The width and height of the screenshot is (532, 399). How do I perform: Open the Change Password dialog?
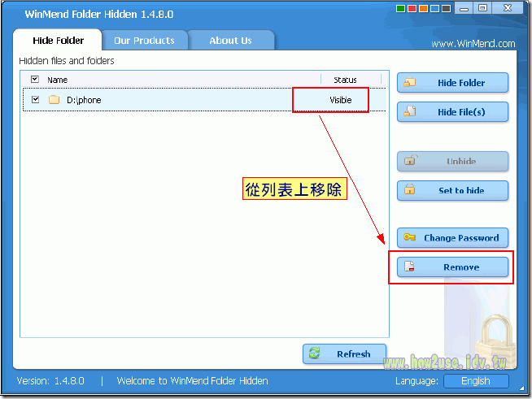[452, 238]
